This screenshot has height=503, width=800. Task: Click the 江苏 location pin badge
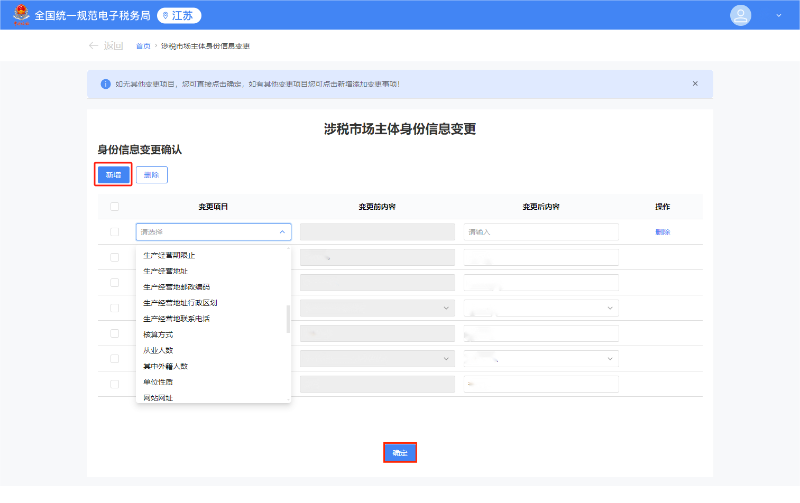coord(179,16)
